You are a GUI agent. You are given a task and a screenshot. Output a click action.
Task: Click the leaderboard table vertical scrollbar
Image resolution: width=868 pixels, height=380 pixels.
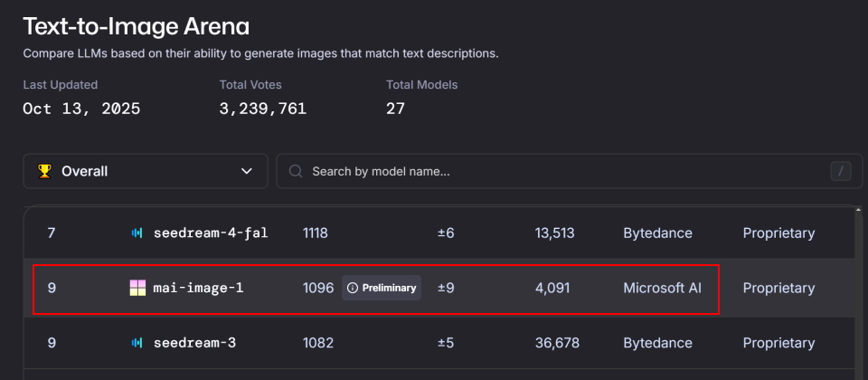858,290
